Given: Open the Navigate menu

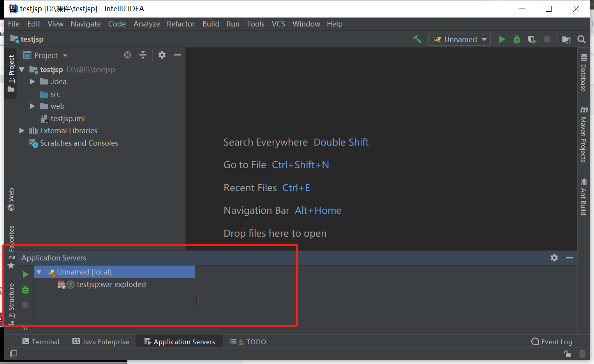Looking at the screenshot, I should point(86,24).
